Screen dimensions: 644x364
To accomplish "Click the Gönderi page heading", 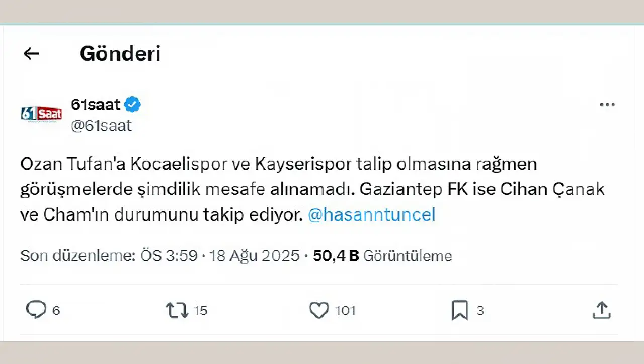I will (x=120, y=54).
